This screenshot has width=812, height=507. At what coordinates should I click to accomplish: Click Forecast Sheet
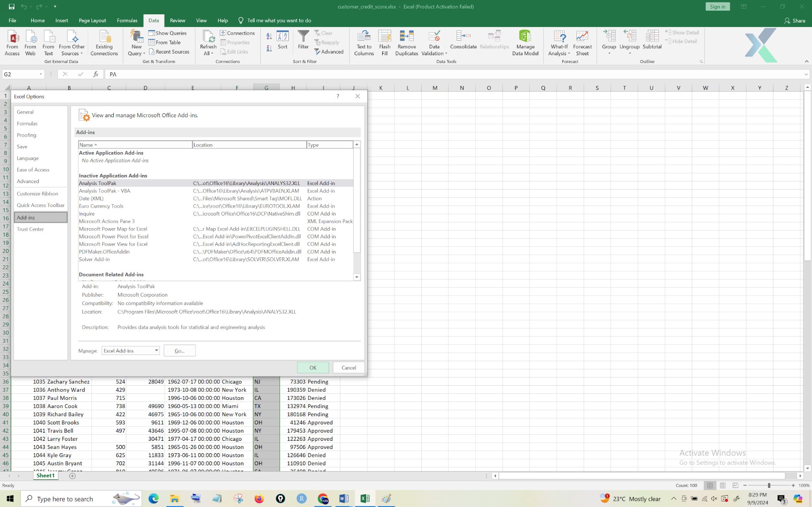[582, 43]
